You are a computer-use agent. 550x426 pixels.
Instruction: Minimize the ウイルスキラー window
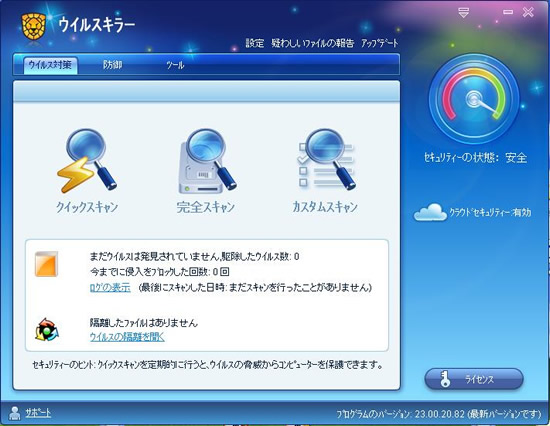click(508, 12)
